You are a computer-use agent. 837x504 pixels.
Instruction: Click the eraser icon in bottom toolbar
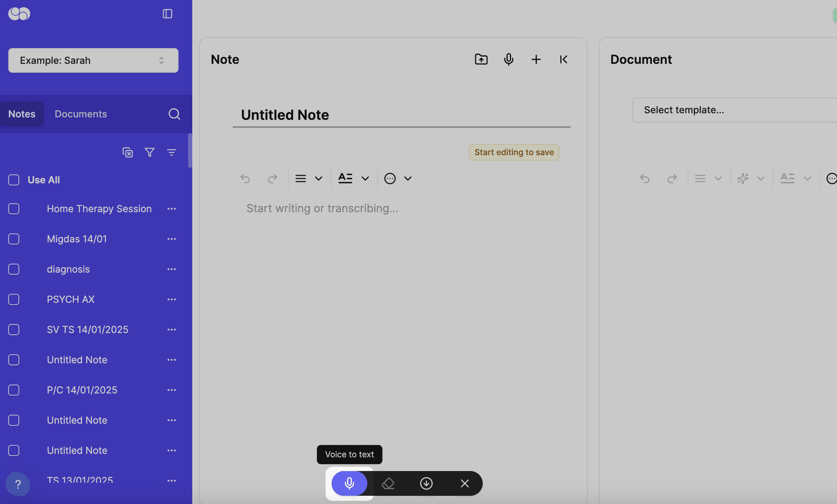tap(388, 483)
